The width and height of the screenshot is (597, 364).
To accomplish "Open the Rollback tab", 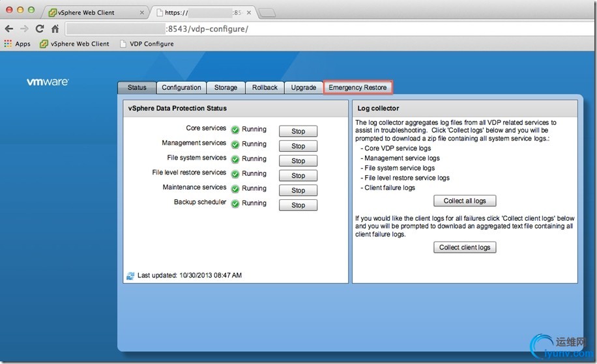I will (265, 87).
